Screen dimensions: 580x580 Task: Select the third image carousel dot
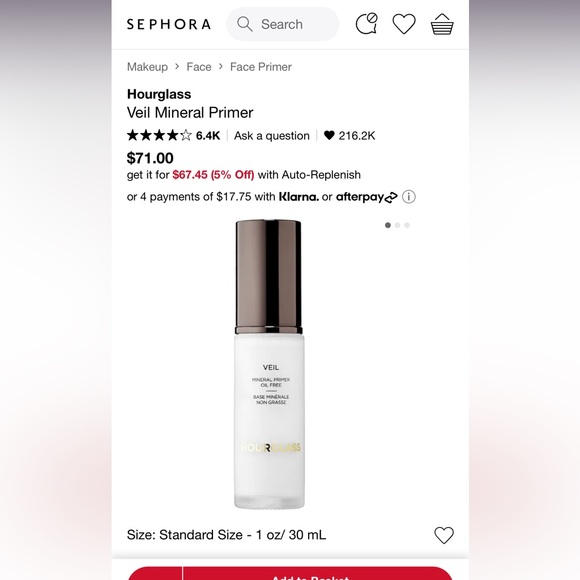pos(407,225)
